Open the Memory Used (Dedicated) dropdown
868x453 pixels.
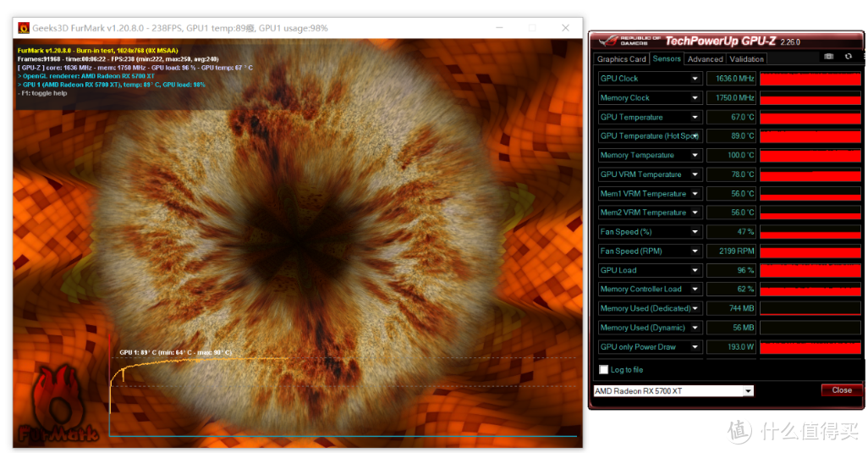(695, 308)
